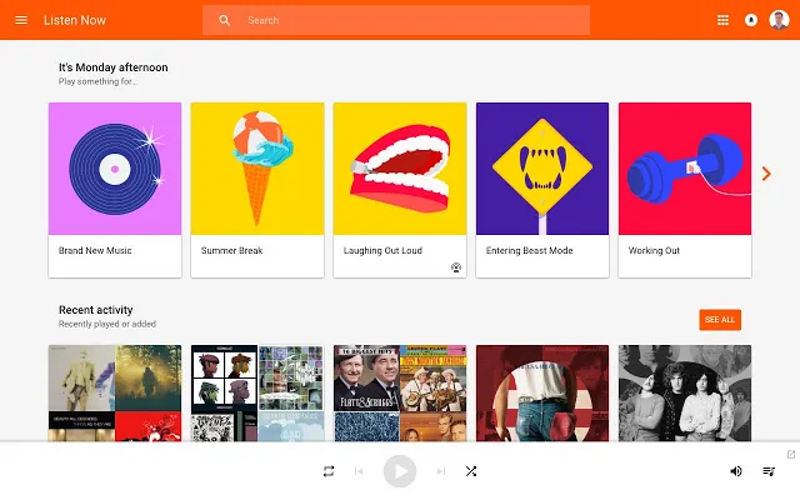Go to the previous track
800x500 pixels.
pyautogui.click(x=359, y=471)
